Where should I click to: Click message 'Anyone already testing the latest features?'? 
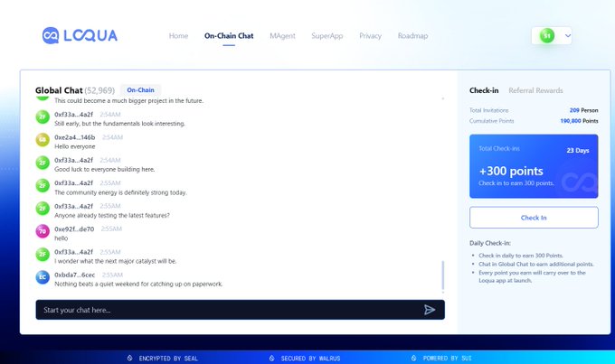coord(112,216)
